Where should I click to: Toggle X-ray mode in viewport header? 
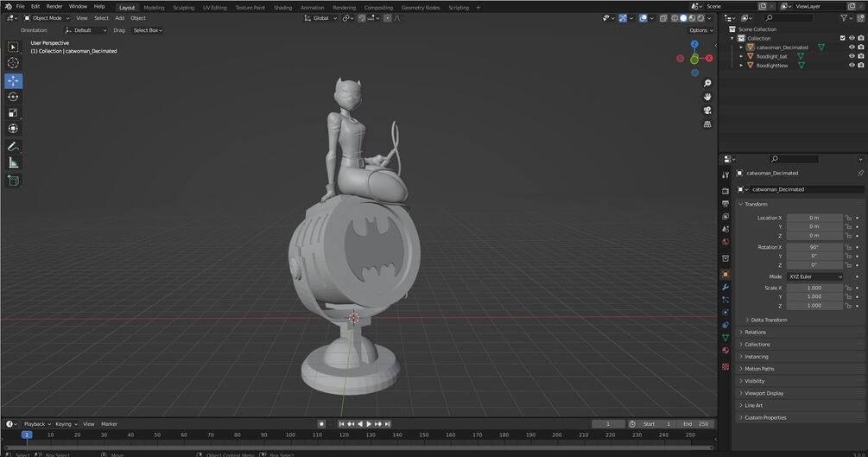pos(663,18)
